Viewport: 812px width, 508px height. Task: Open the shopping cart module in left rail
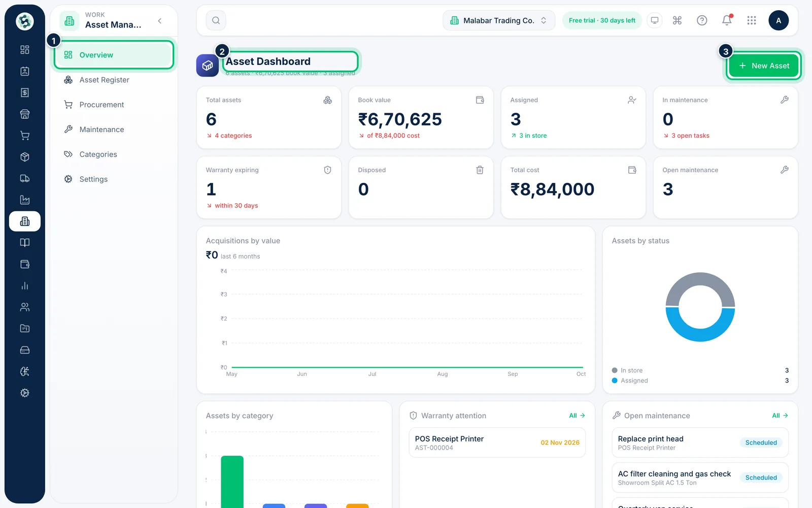click(24, 136)
